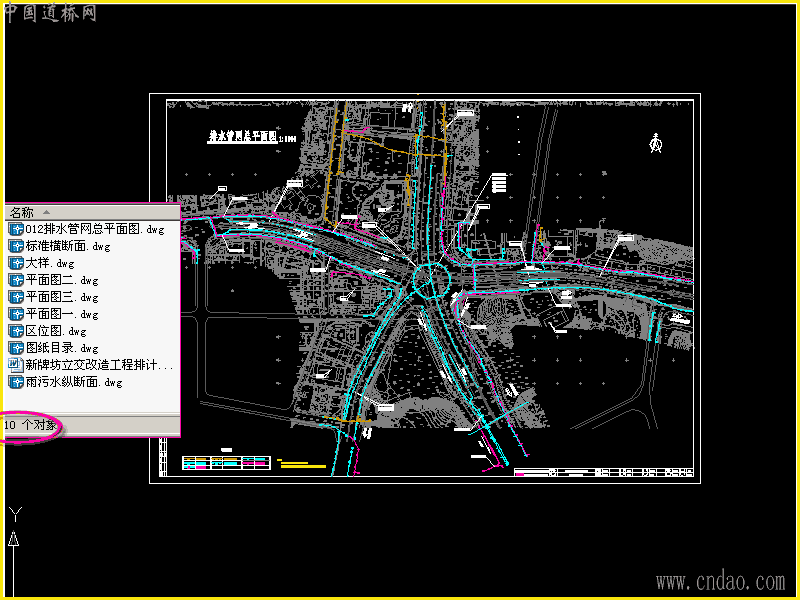Screen dimensions: 800x600
Task: Click the 雨污水纵断面.dwg file icon
Action: click(x=16, y=382)
